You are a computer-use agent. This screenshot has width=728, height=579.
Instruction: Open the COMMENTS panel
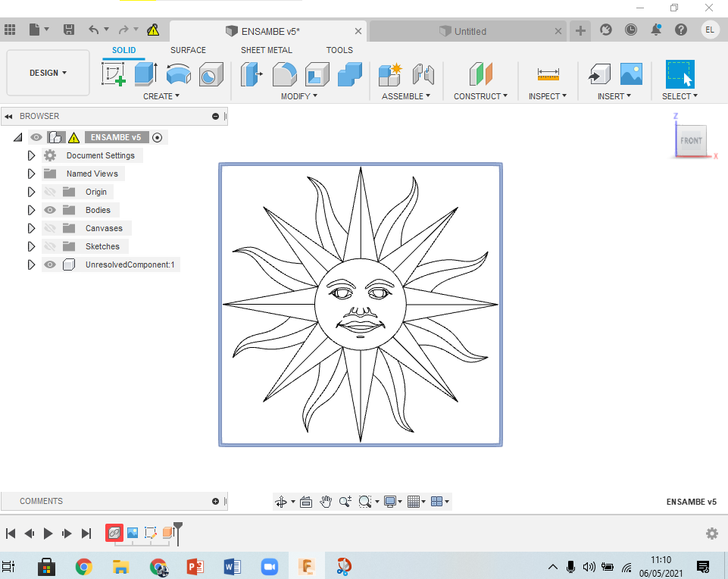[41, 501]
